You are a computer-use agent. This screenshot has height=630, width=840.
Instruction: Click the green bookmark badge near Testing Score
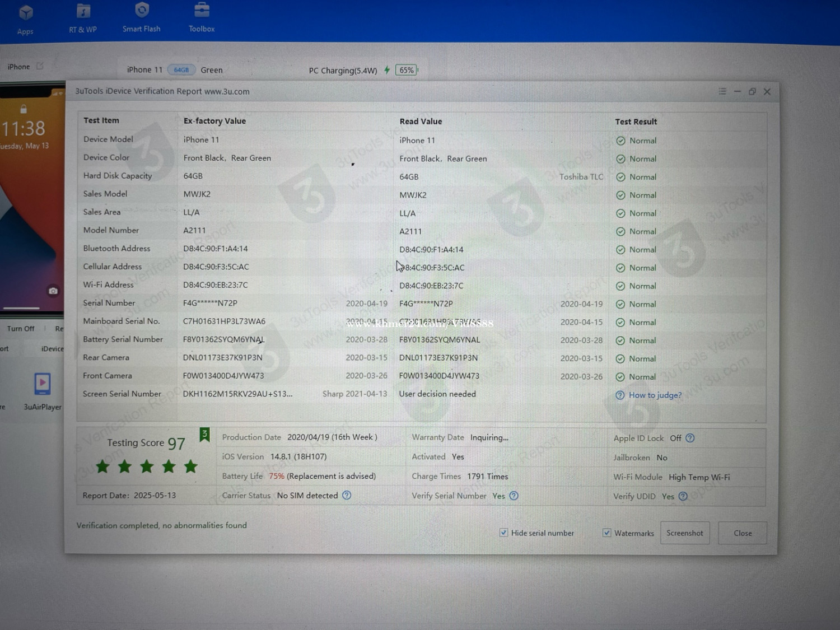click(205, 435)
